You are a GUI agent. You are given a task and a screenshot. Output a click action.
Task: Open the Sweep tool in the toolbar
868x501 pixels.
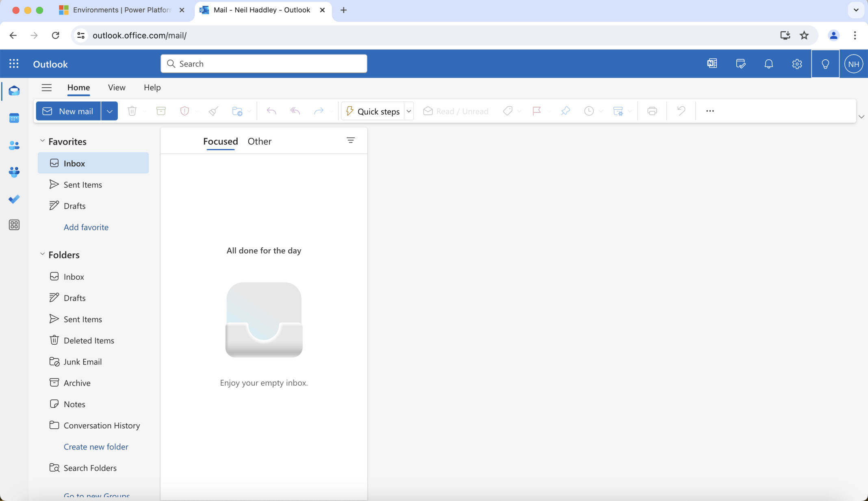point(213,111)
